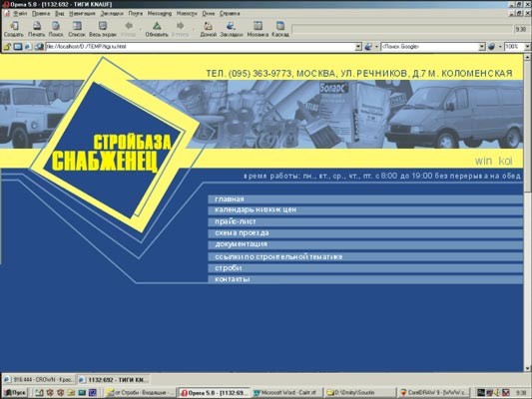Open the 100% zoom level dropdown

(527, 47)
